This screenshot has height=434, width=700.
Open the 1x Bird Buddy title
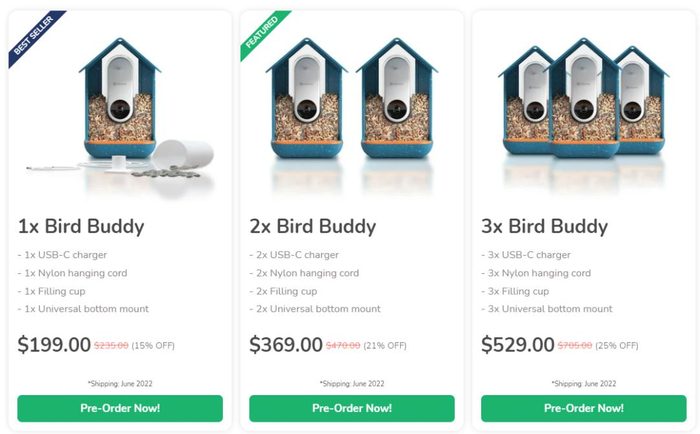(x=81, y=226)
